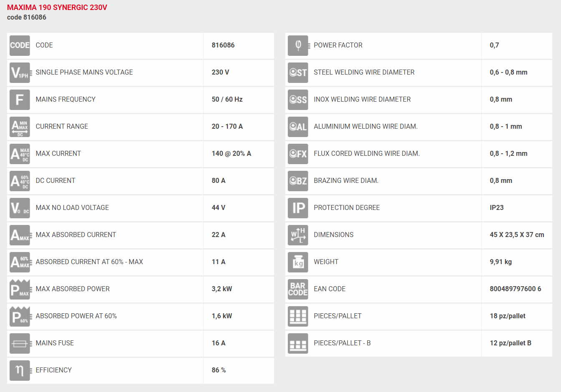Click the 'PROTECTION DEGREE' label
The height and width of the screenshot is (392, 561).
pyautogui.click(x=347, y=208)
